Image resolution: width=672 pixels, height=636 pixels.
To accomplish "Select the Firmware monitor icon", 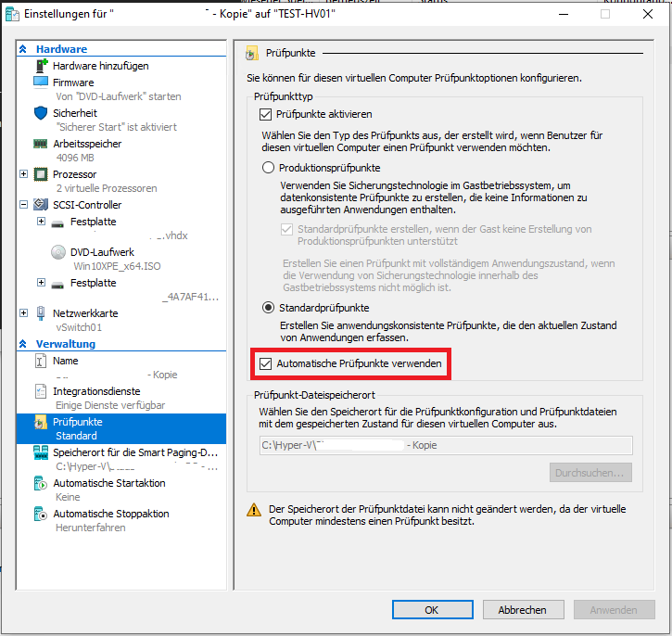I will pos(41,83).
